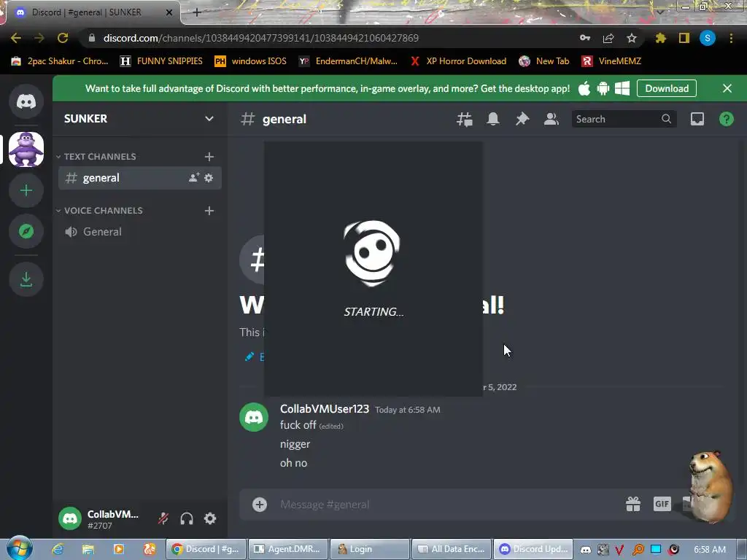Attach a file with plus button
747x560 pixels.
(x=260, y=505)
